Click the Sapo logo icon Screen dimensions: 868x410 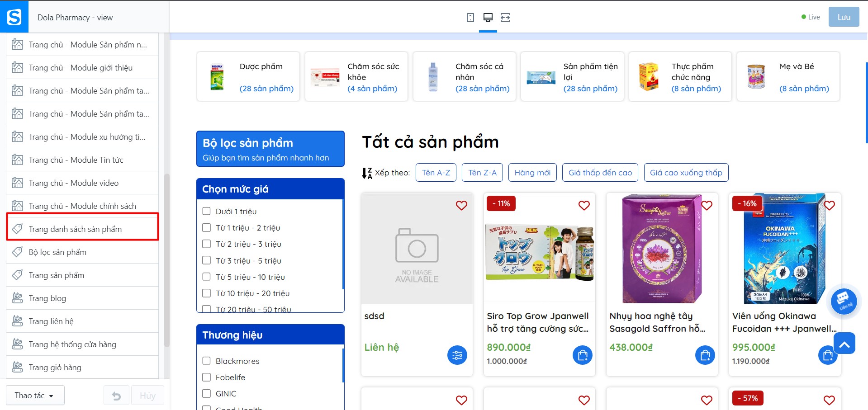14,17
